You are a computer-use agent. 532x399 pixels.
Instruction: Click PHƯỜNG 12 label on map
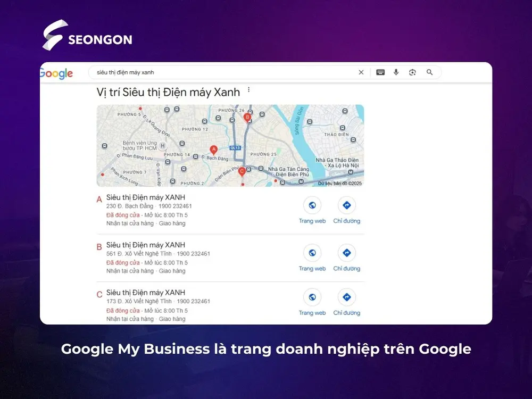click(x=195, y=129)
